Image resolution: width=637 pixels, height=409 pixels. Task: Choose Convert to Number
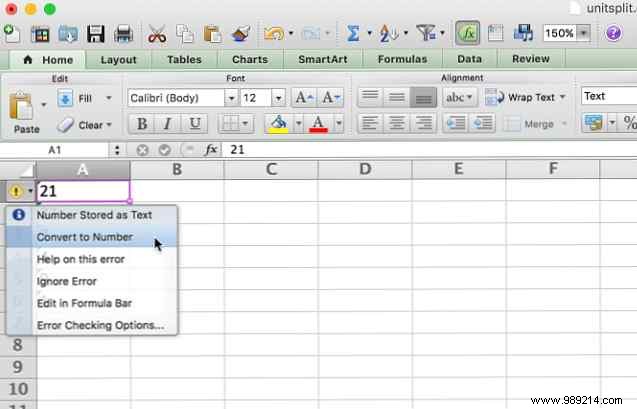(92, 237)
